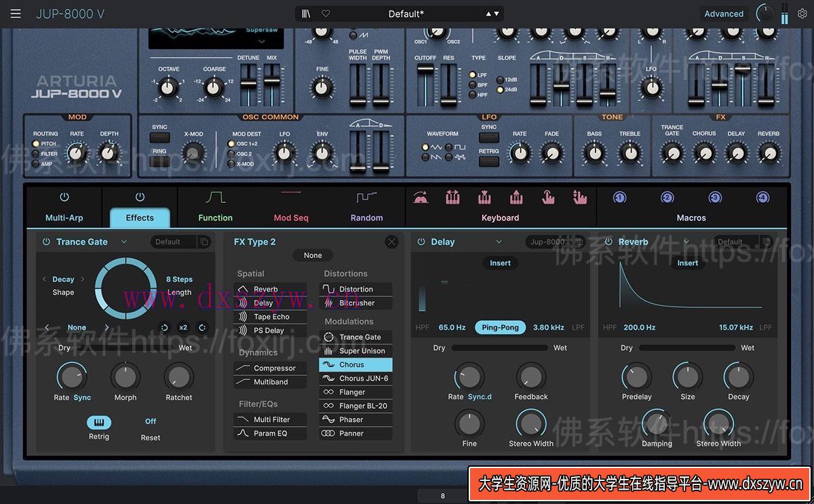Click the Reverb panel copy preset icon

(766, 241)
